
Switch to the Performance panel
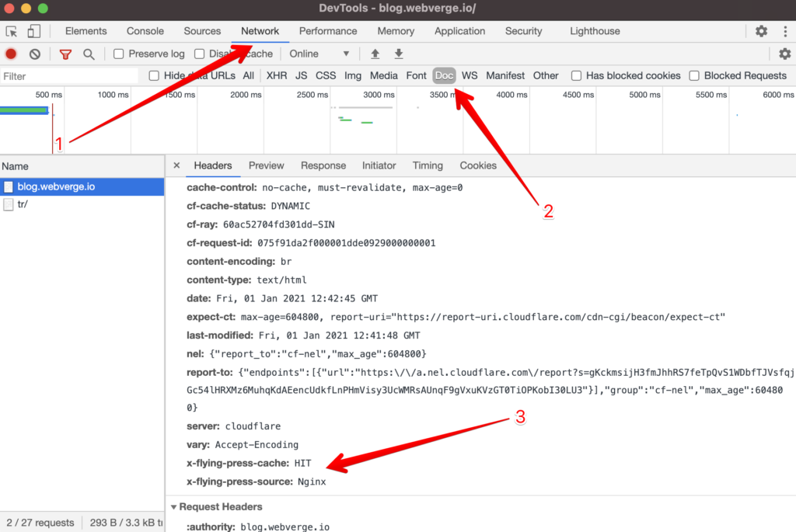tap(328, 31)
